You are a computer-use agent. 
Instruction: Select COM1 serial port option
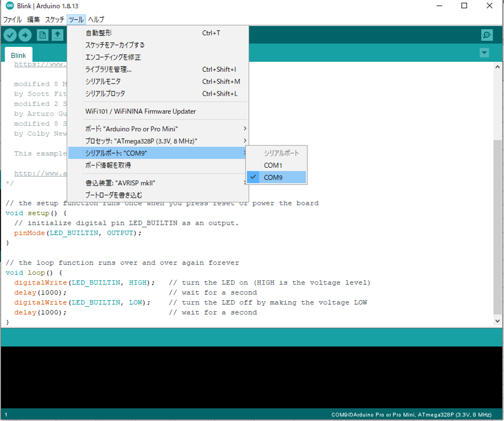276,166
